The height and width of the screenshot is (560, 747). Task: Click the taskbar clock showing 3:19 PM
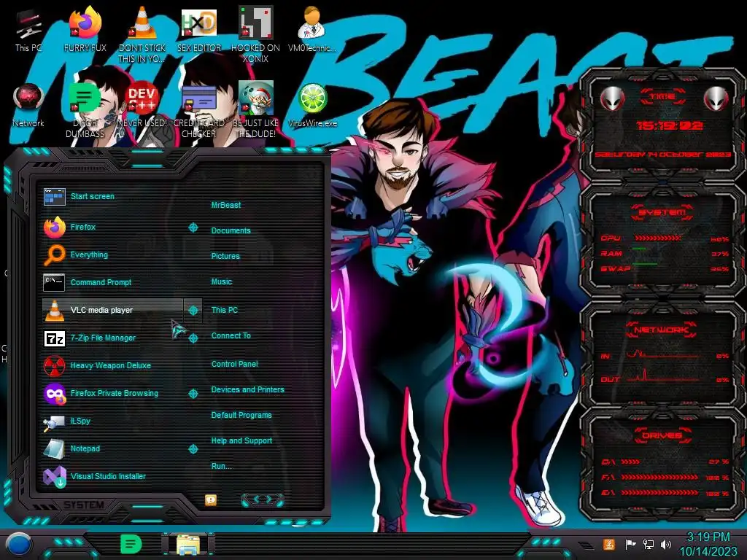[x=708, y=544]
